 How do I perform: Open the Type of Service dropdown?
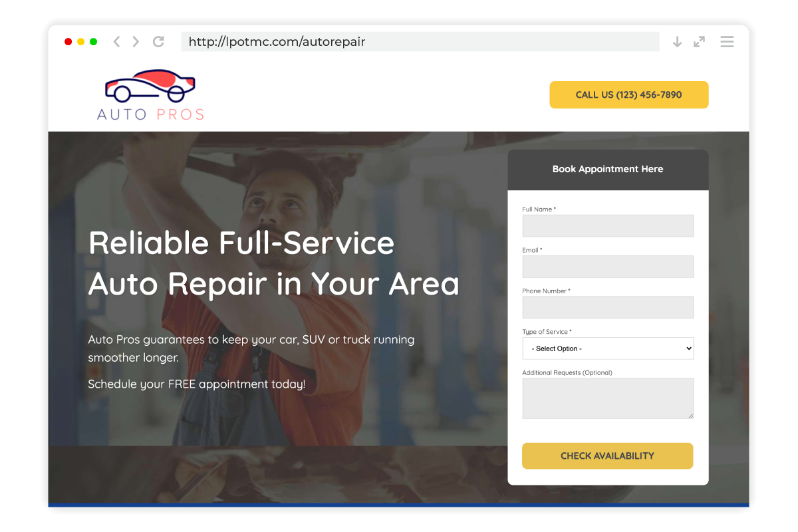(608, 348)
